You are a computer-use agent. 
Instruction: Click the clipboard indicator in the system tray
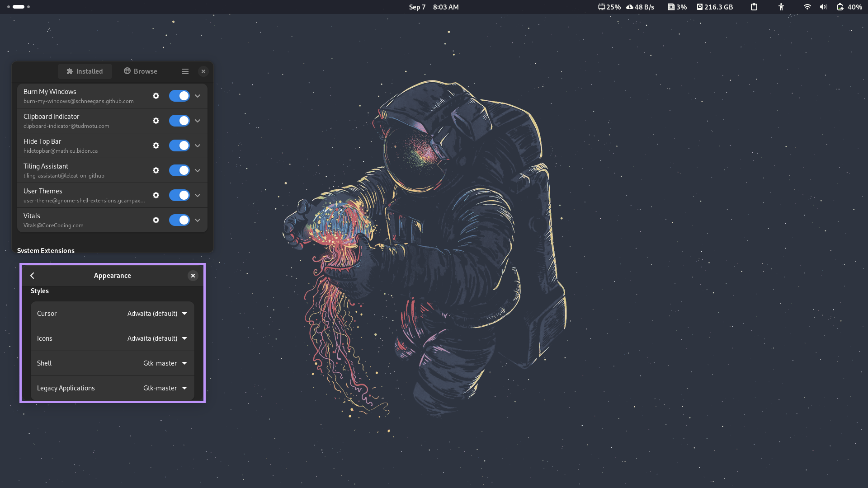[x=754, y=7]
